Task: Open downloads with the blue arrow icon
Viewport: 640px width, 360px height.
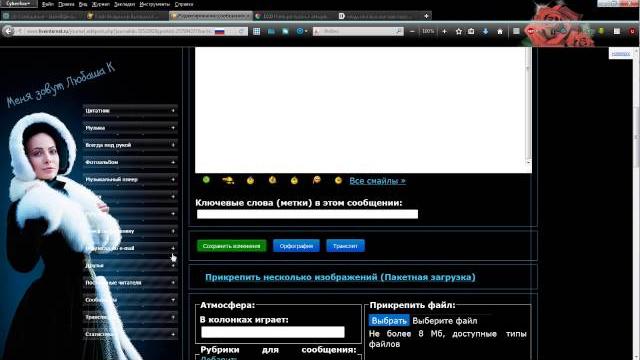Action: pyautogui.click(x=485, y=31)
